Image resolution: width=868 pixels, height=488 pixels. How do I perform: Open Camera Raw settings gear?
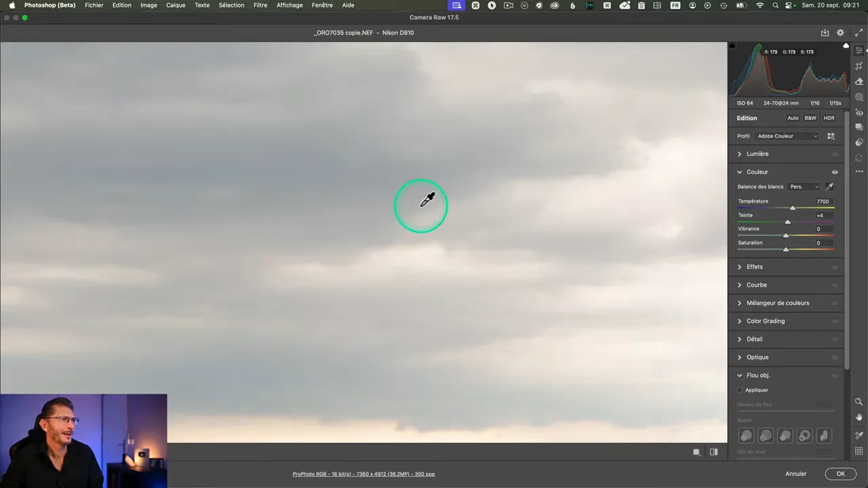(840, 33)
